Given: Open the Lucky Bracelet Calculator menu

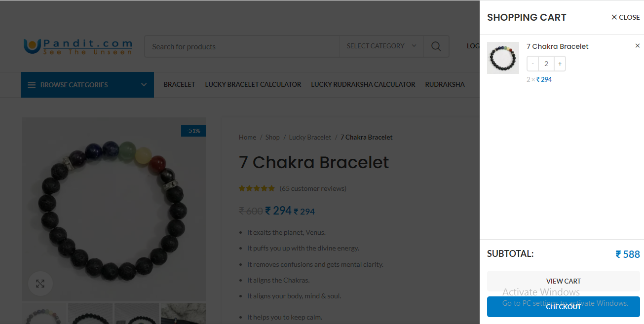Looking at the screenshot, I should pyautogui.click(x=253, y=84).
